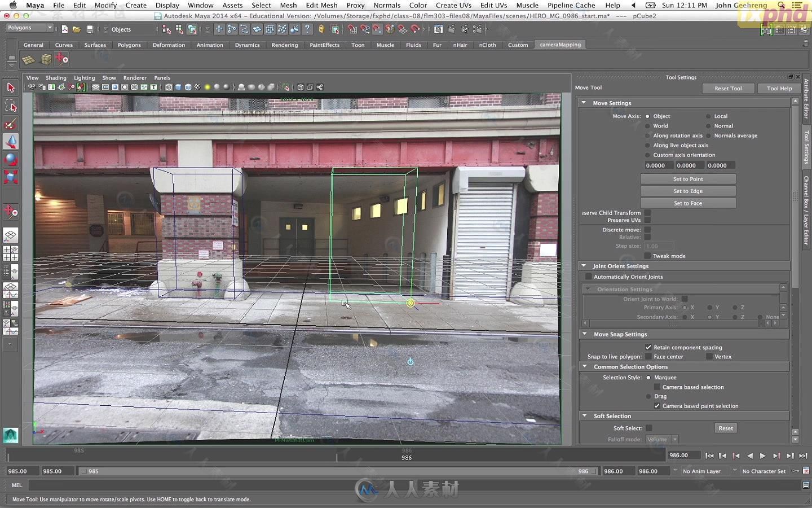Click the frame range slider bar
This screenshot has width=812, height=508.
click(x=337, y=471)
